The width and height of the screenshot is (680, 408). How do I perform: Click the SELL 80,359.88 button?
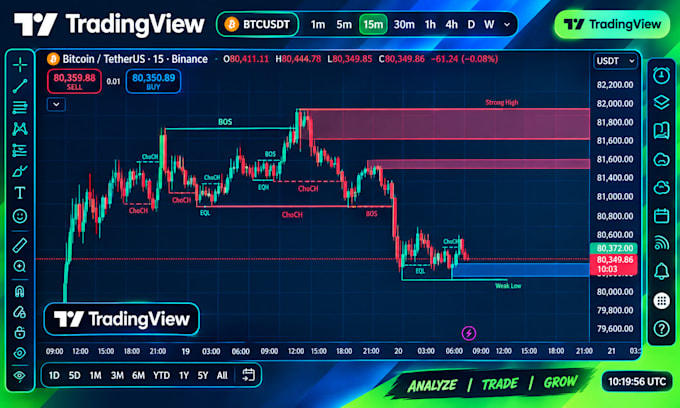(x=74, y=81)
